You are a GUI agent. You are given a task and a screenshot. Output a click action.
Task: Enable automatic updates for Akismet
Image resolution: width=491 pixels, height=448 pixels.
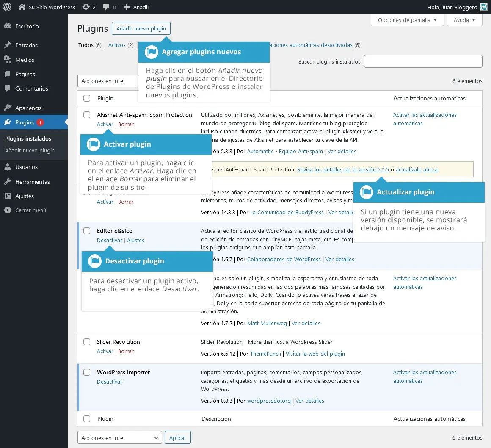click(425, 119)
